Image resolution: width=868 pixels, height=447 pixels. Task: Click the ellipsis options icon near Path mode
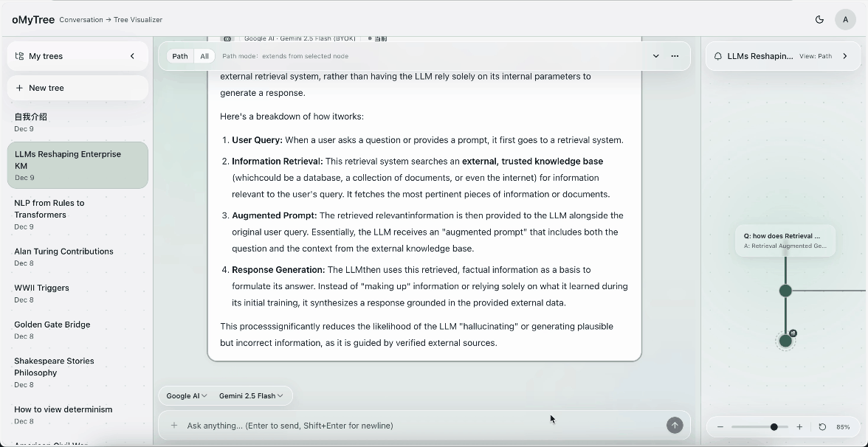coord(675,56)
